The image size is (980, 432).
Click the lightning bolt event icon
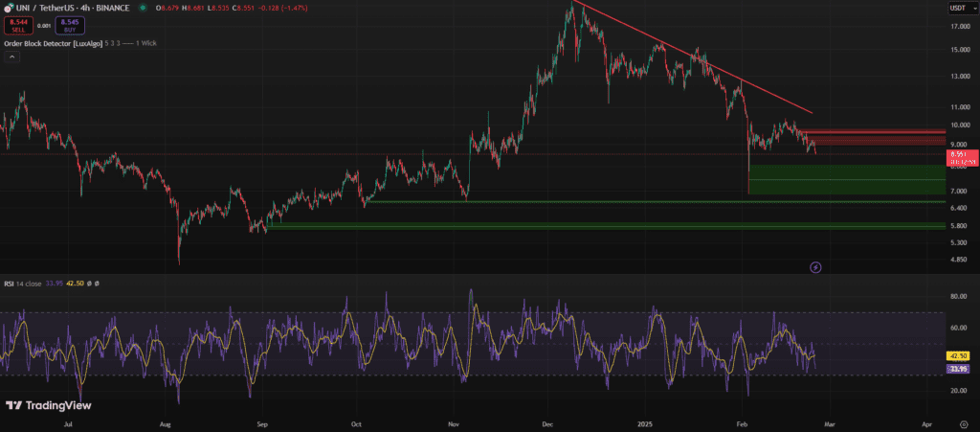pyautogui.click(x=815, y=266)
